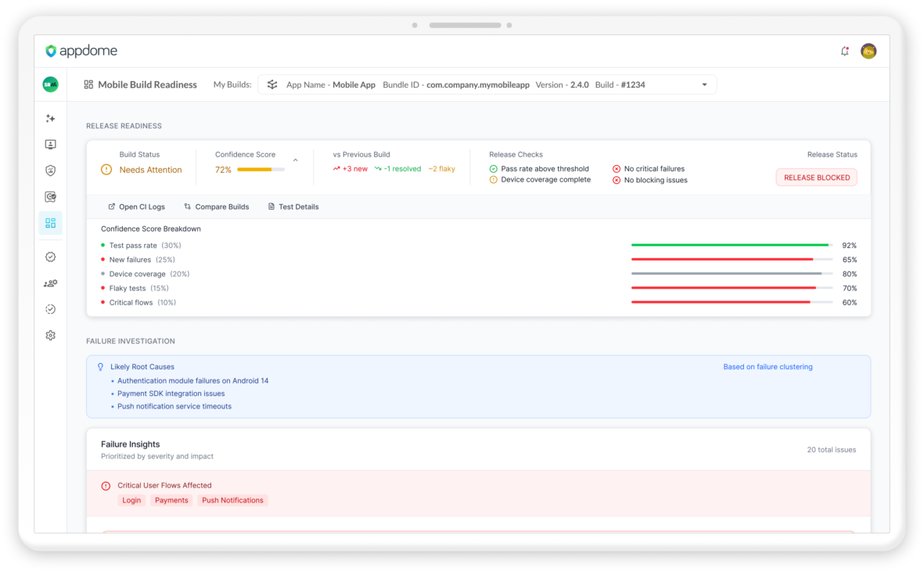Click the notification bell icon
The width and height of the screenshot is (924, 572).
pos(844,52)
